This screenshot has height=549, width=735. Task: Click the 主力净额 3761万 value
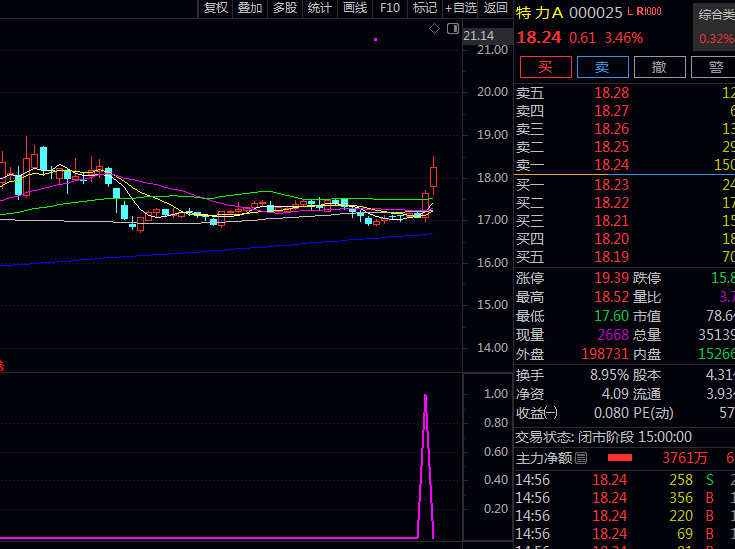[x=684, y=458]
